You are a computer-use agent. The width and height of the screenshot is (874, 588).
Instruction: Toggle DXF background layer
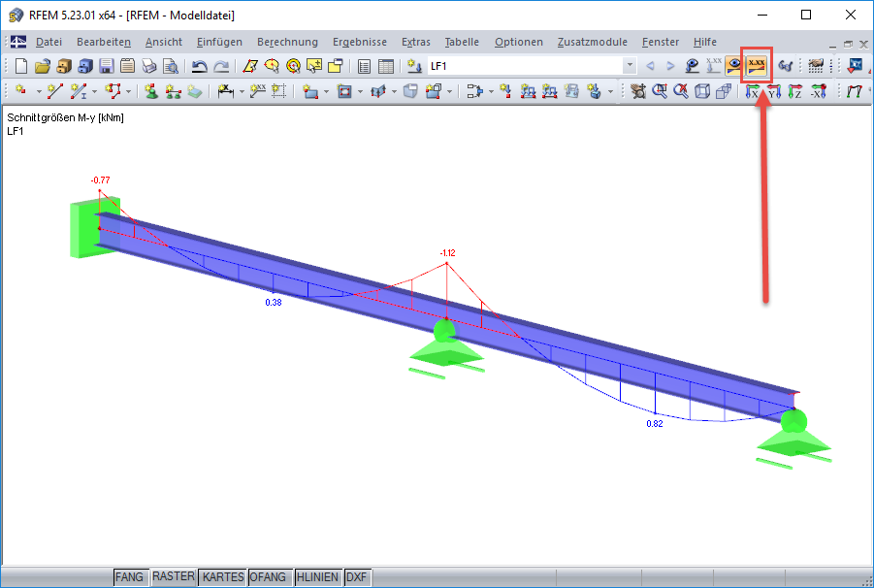pos(357,577)
